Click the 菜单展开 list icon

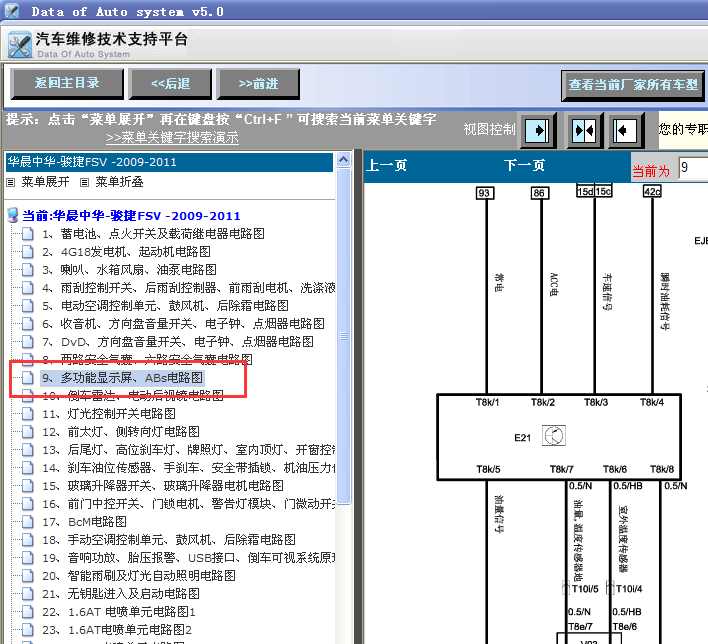click(x=11, y=182)
